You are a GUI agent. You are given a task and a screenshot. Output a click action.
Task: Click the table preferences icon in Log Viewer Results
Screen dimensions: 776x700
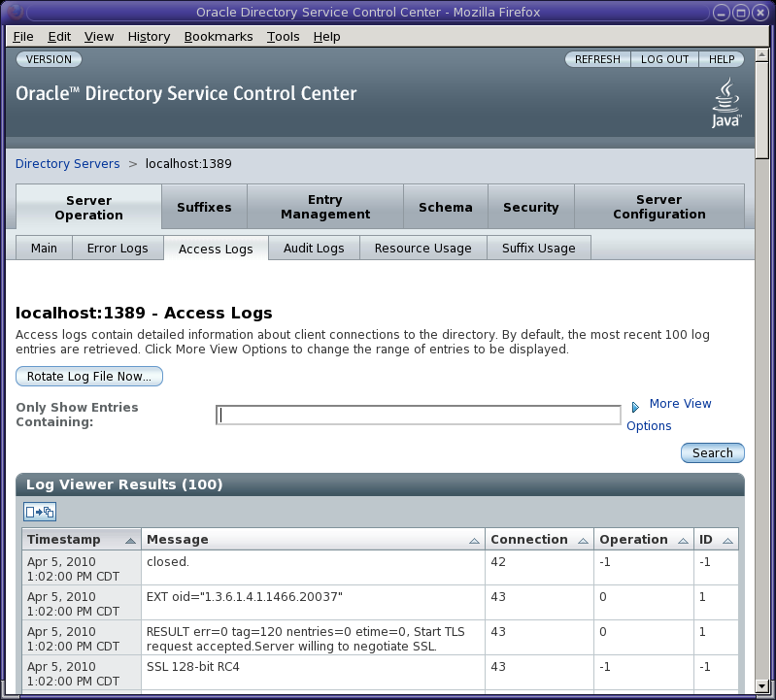(x=40, y=512)
